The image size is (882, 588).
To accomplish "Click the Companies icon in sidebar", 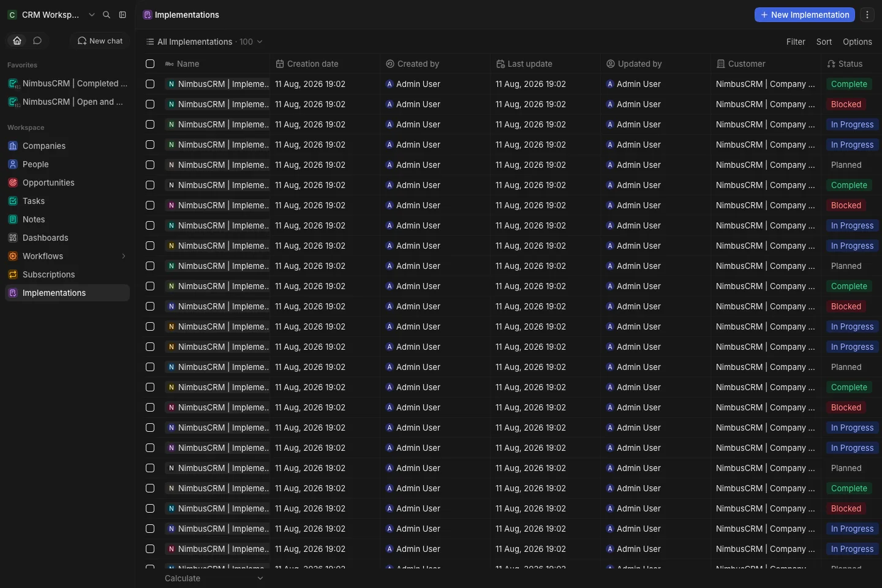I will click(x=13, y=146).
